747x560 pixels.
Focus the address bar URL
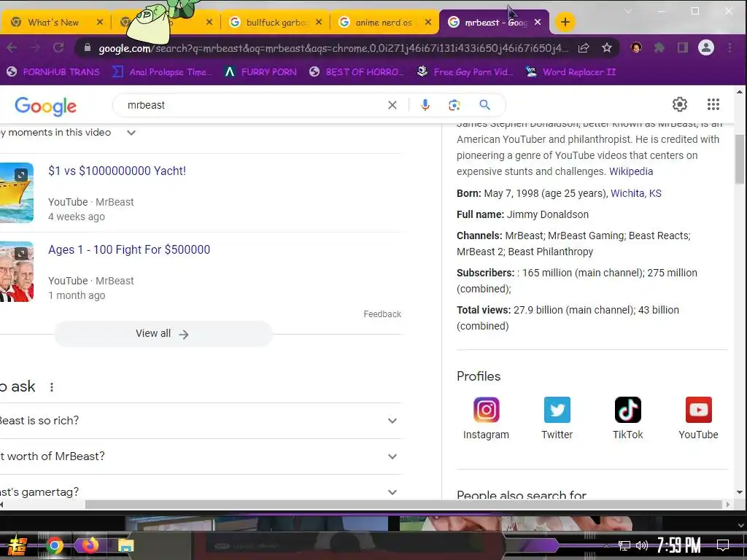pyautogui.click(x=333, y=48)
